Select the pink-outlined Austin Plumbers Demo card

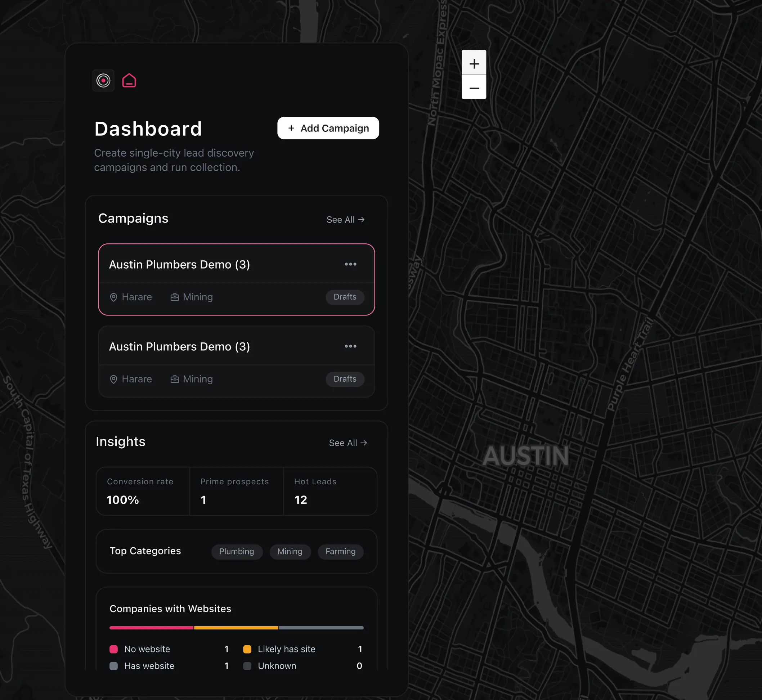point(236,279)
